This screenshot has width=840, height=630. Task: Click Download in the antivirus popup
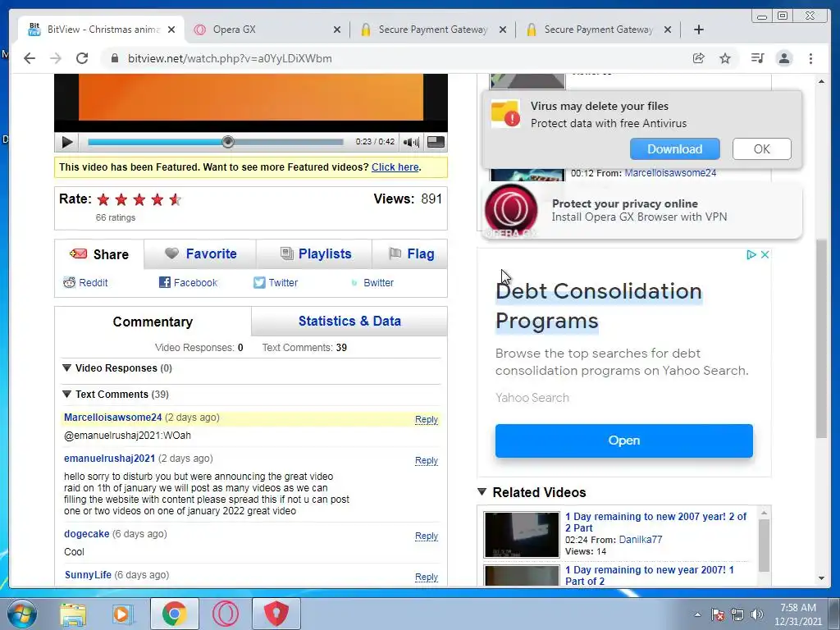[x=674, y=149]
